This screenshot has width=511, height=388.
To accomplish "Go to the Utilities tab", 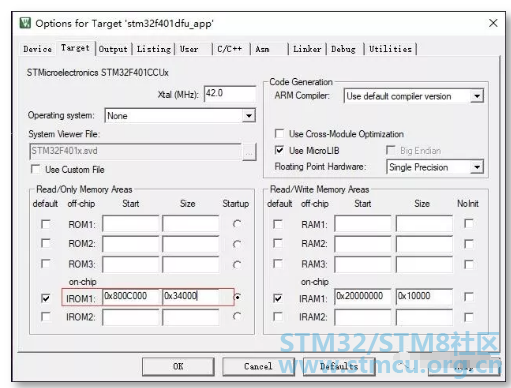I will 390,49.
